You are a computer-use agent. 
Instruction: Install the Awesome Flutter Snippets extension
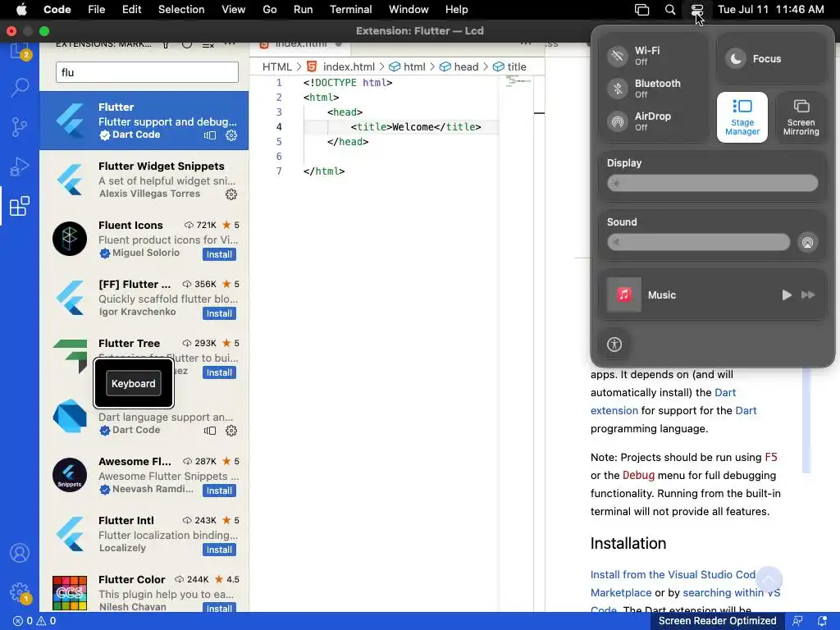(219, 491)
